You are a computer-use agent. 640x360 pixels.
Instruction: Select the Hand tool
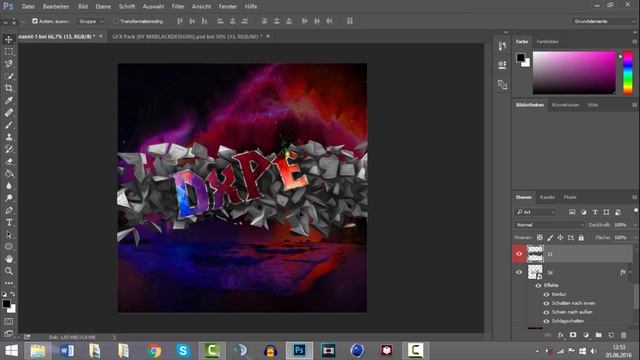pos(9,259)
